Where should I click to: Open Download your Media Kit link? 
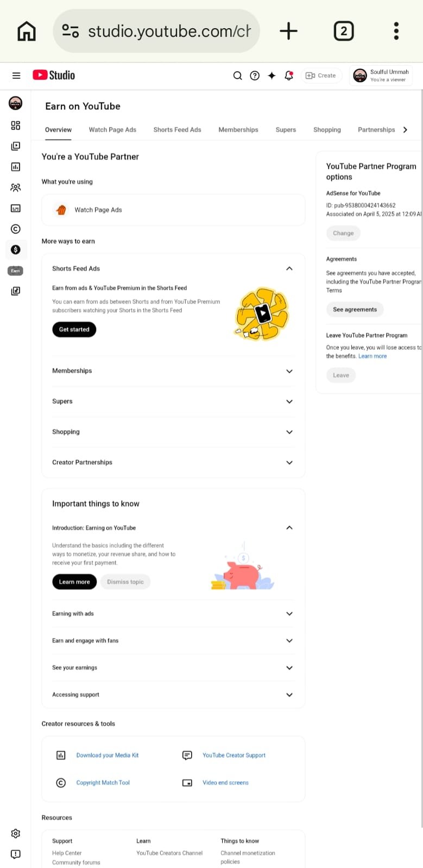click(108, 755)
